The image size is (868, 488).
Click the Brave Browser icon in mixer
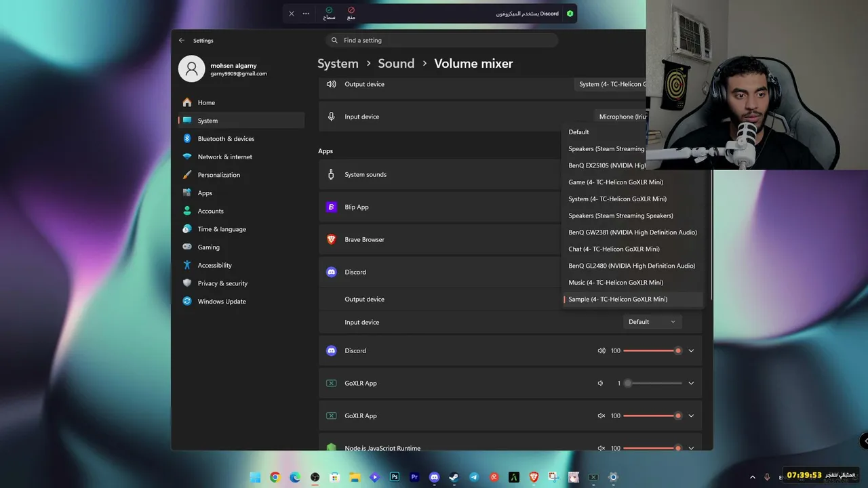[331, 240]
